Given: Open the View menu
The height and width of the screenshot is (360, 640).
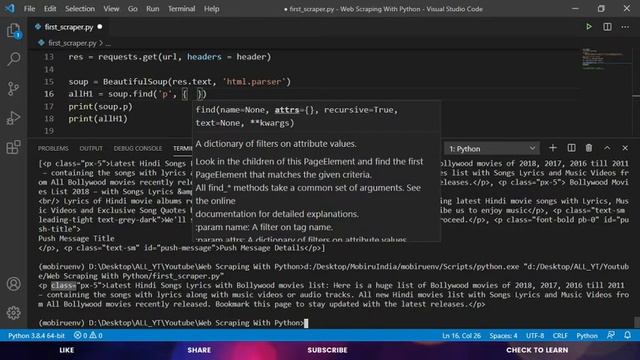Looking at the screenshot, I should click(111, 9).
